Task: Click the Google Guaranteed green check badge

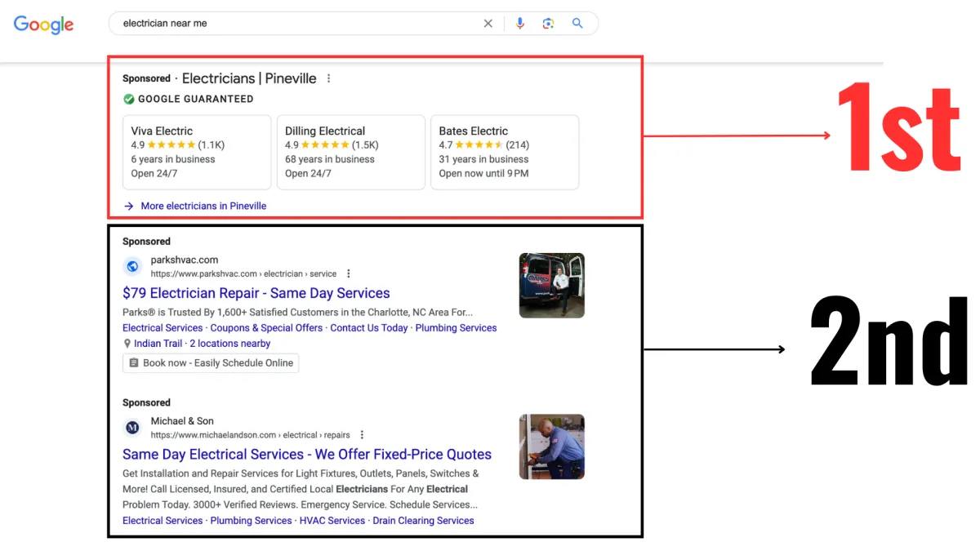Action: (129, 100)
